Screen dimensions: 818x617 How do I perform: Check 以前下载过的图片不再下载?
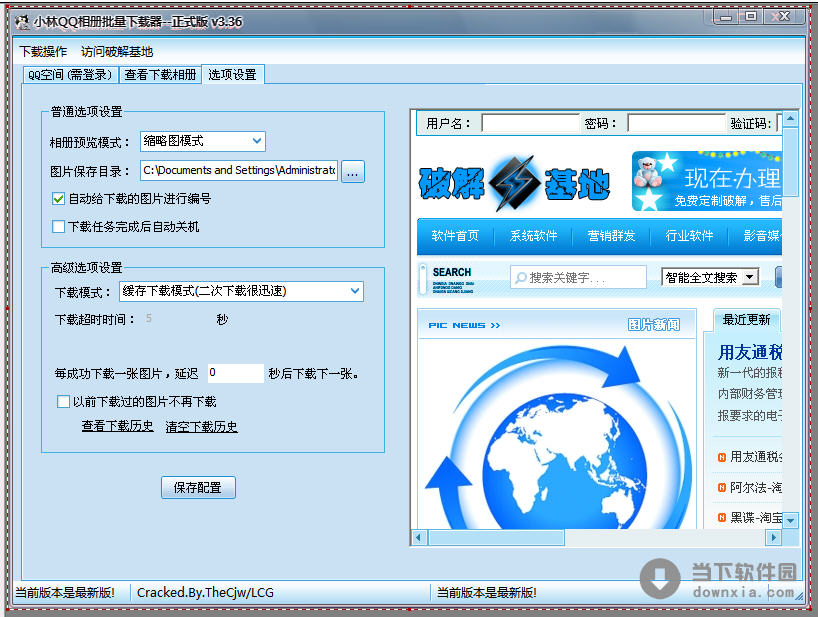tap(63, 402)
